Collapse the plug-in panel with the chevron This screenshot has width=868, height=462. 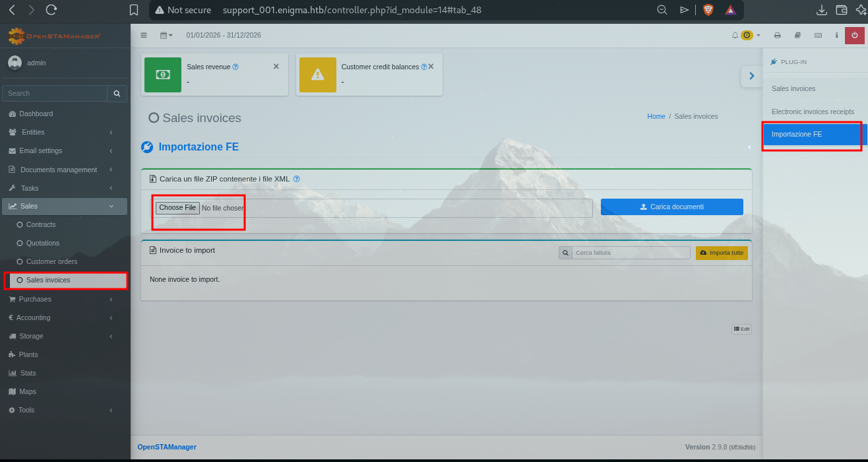[751, 76]
